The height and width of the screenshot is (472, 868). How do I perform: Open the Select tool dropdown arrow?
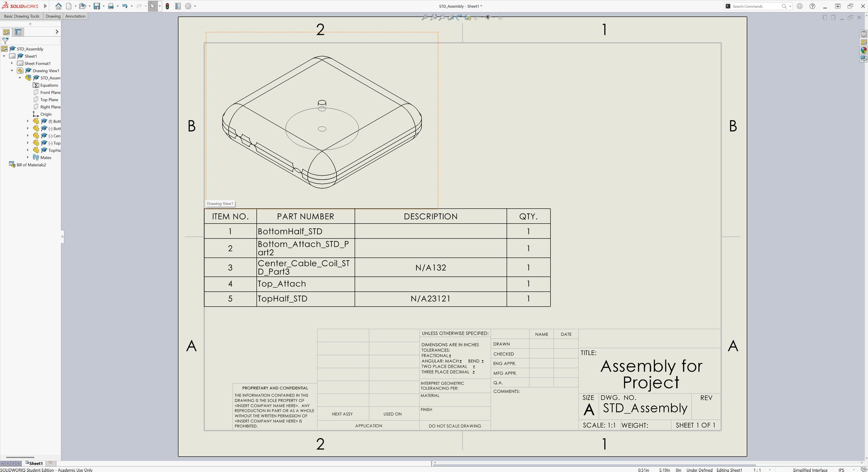click(160, 6)
